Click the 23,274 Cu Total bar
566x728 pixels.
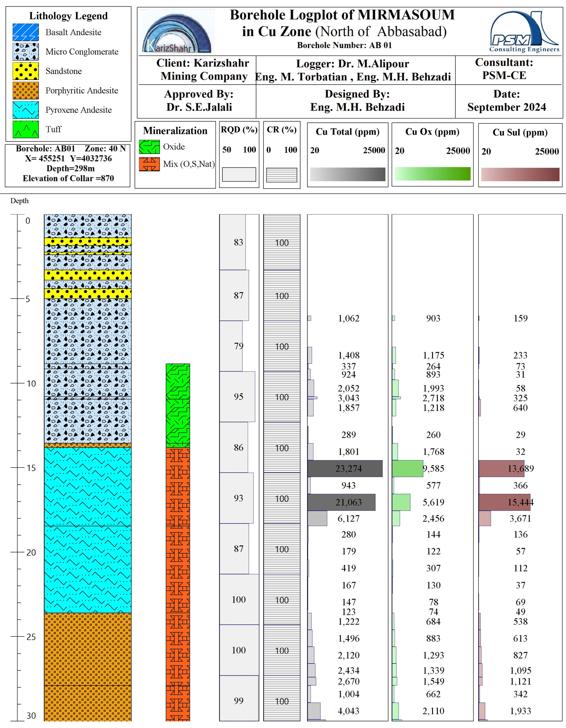click(345, 468)
